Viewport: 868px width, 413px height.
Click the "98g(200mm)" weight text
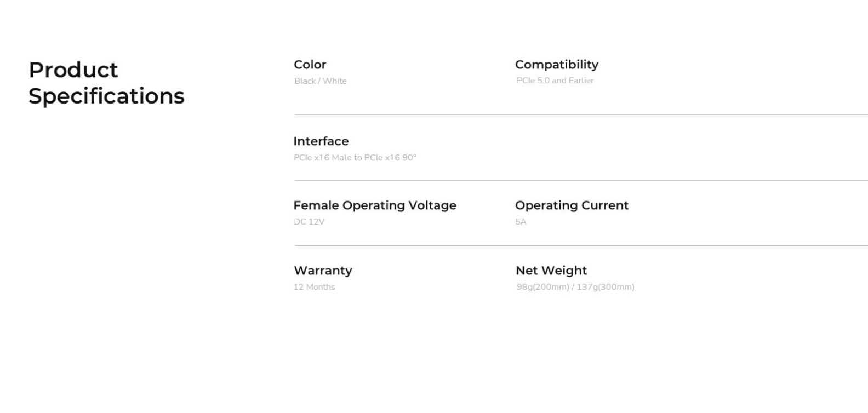coord(542,287)
